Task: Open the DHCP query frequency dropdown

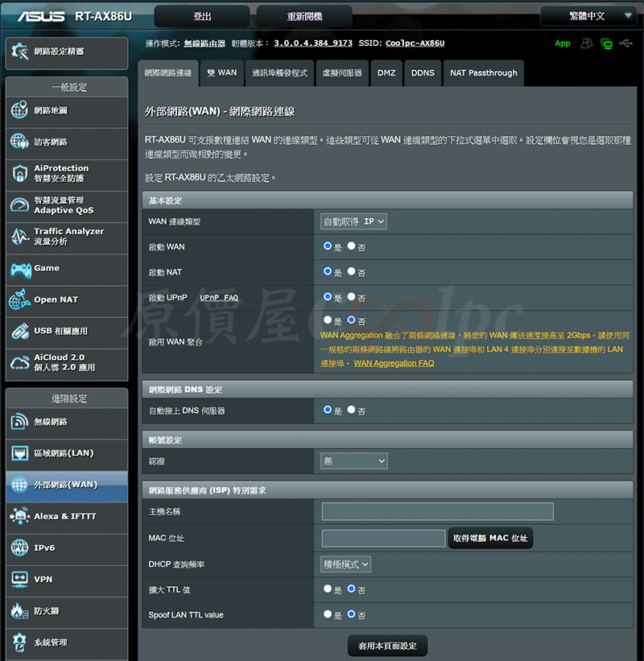Action: coord(345,564)
